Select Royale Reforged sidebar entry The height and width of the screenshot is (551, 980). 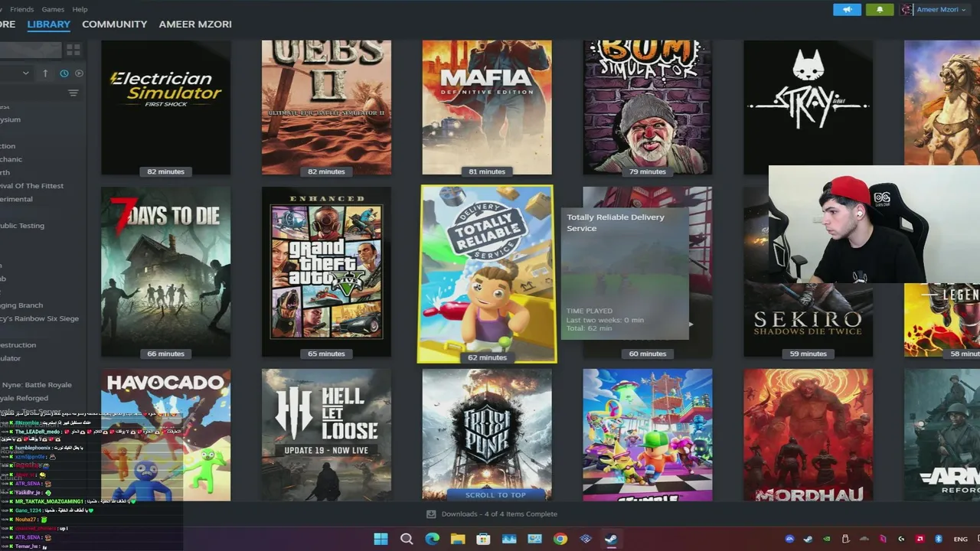click(x=24, y=398)
